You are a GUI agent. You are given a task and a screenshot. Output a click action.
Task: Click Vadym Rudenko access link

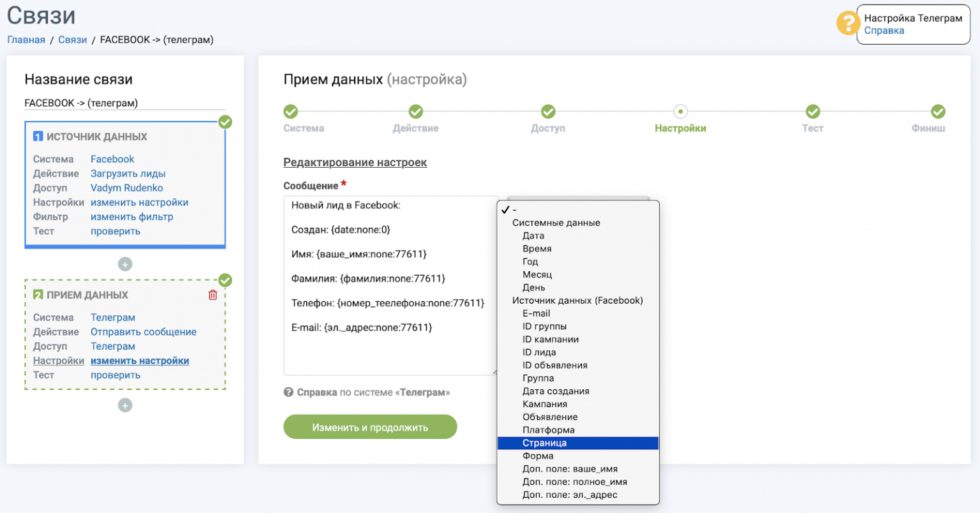click(126, 188)
